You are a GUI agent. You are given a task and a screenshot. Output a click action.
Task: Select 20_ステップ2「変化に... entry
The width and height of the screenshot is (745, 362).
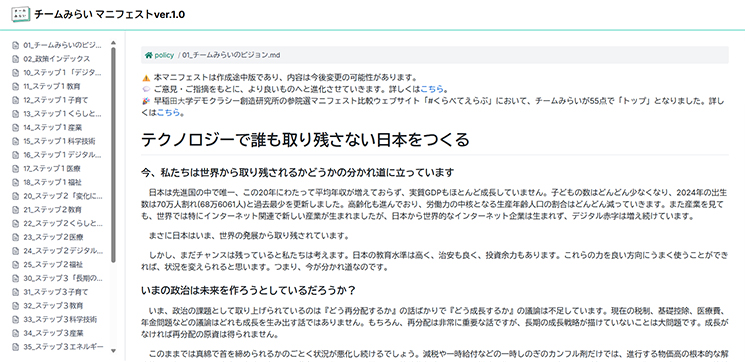coord(63,196)
